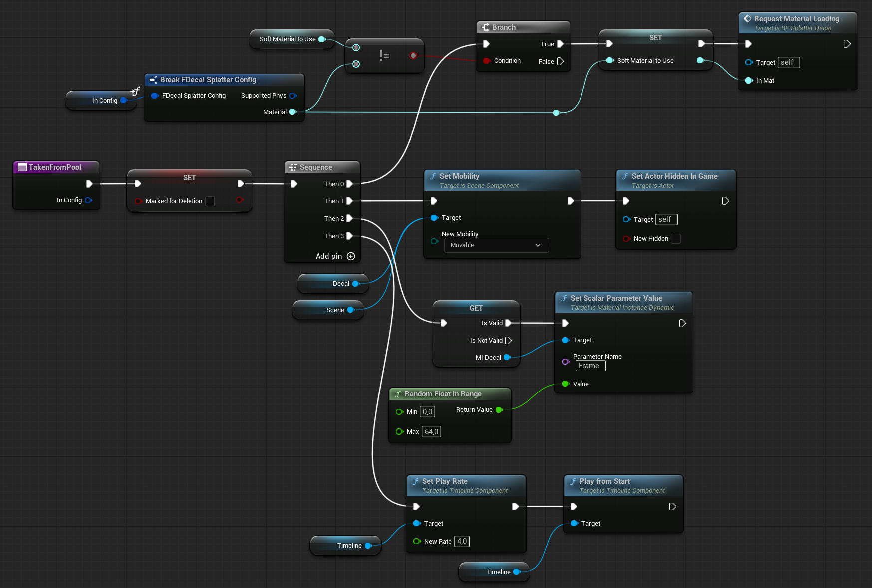Enable the New Hidden checkbox
This screenshot has height=588, width=872.
point(676,239)
